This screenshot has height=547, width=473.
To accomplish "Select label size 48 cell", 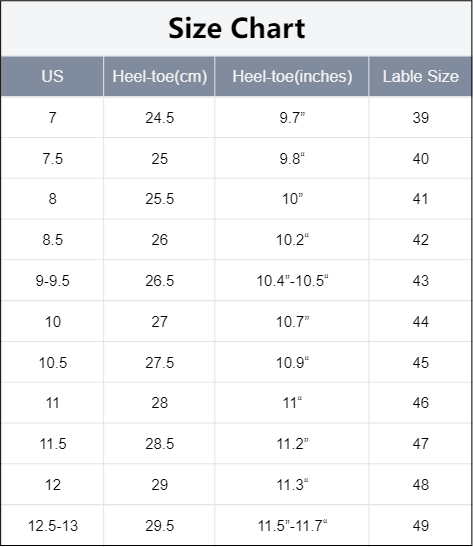I will 420,485.
